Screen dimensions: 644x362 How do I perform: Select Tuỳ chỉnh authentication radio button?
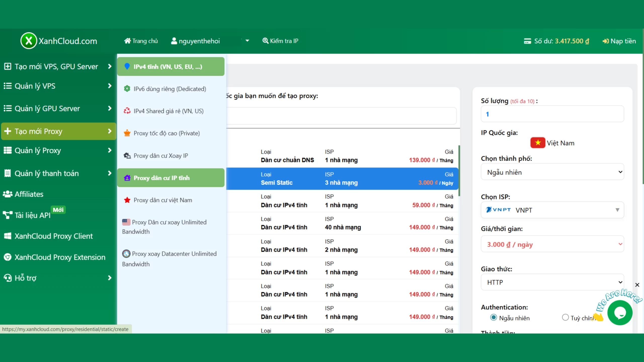[x=565, y=318]
